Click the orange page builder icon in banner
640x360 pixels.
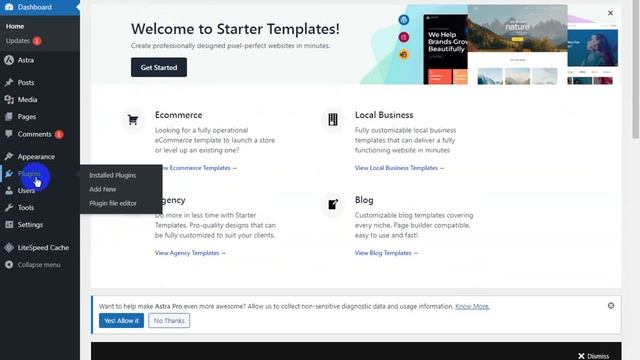[404, 54]
